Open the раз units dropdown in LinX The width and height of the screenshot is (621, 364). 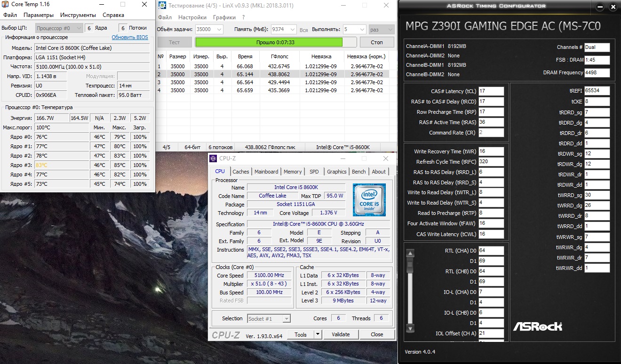(382, 29)
